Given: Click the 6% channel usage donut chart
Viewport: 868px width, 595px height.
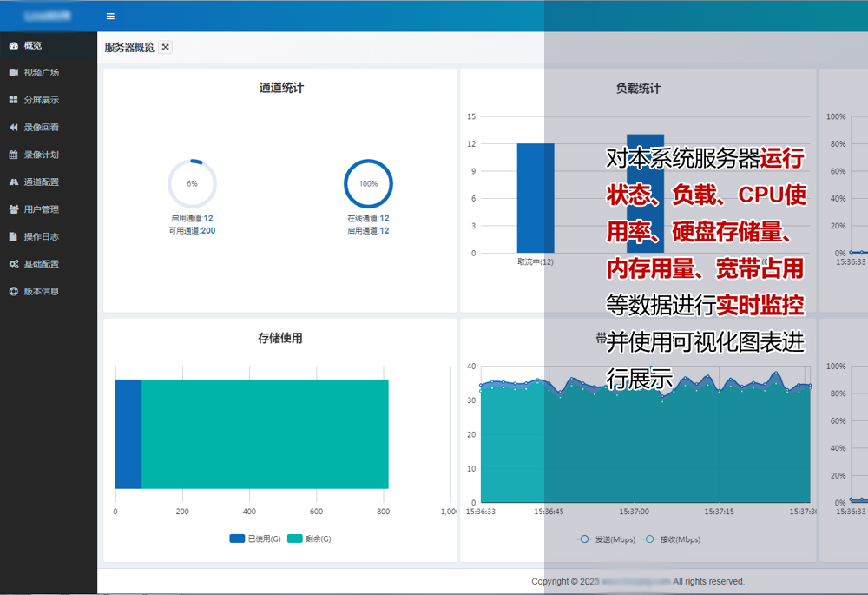Looking at the screenshot, I should [192, 184].
